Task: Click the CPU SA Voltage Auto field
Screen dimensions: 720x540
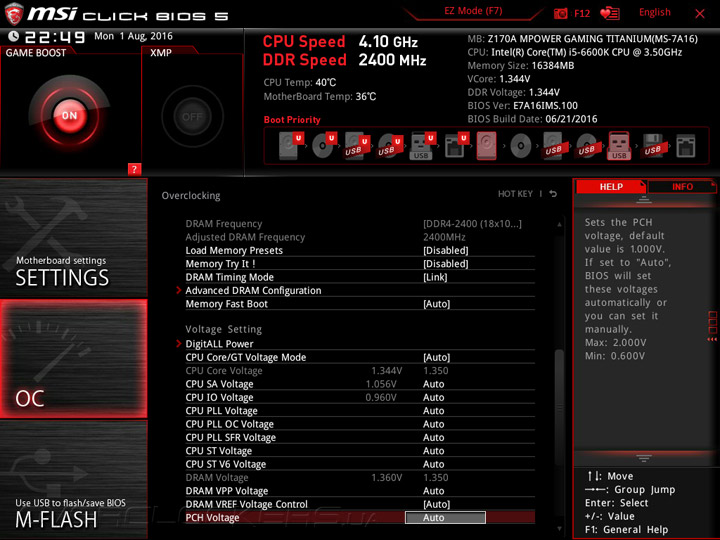Action: [433, 384]
